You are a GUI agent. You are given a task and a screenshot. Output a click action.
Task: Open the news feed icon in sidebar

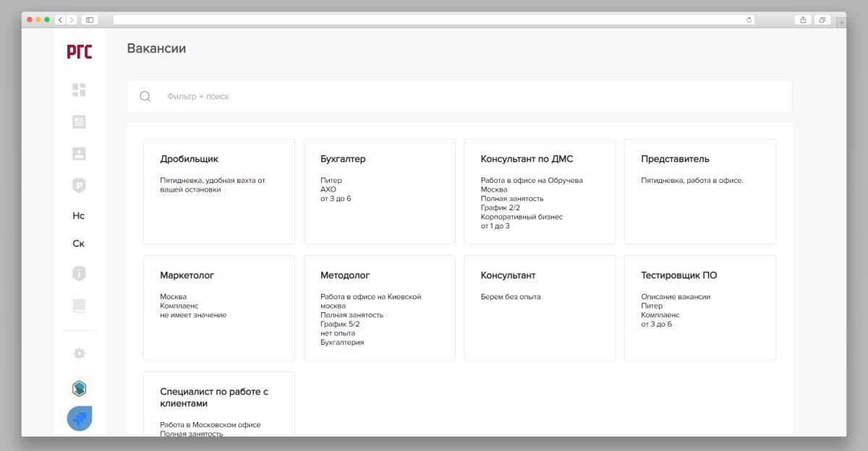coord(79,122)
